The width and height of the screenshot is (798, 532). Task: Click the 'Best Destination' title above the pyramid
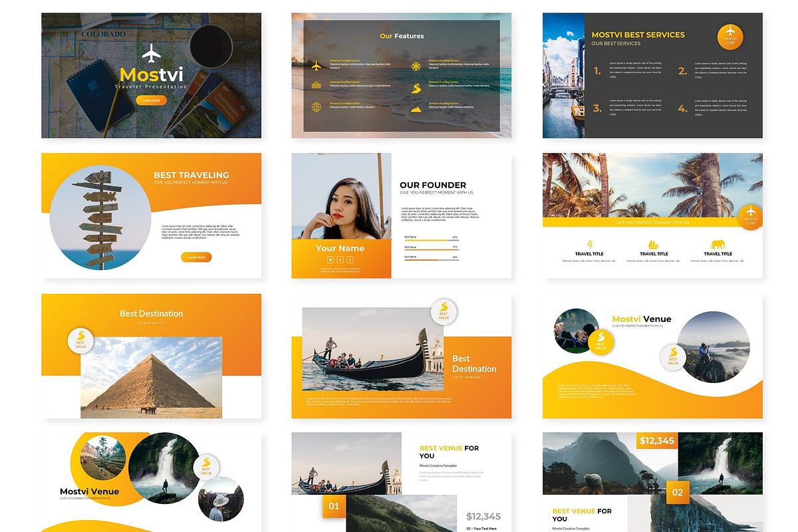[x=151, y=313]
